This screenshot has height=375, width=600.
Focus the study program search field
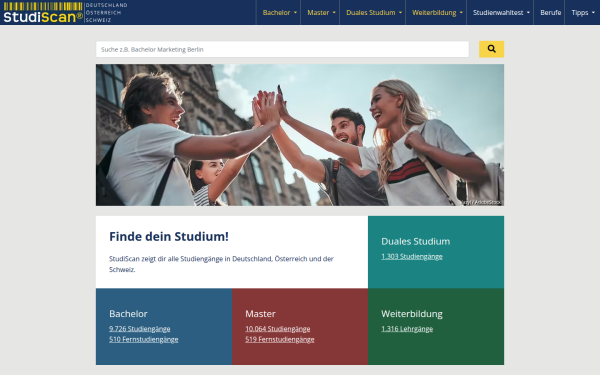[282, 49]
